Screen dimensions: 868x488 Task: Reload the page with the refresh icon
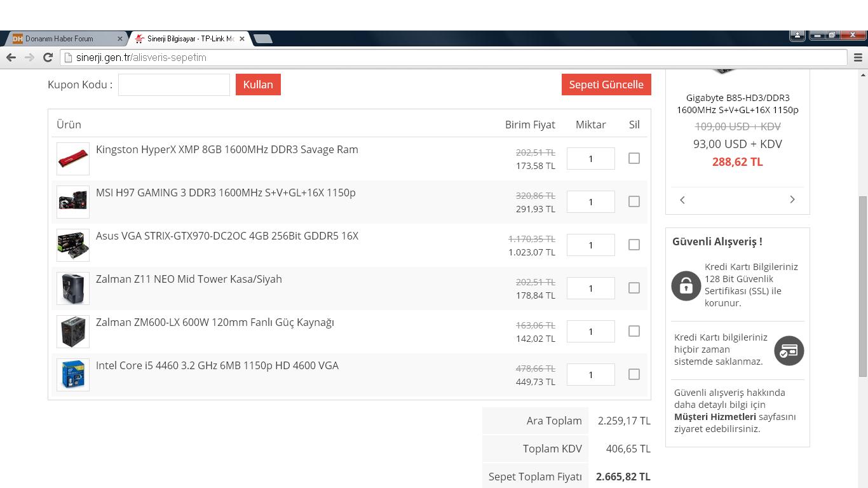point(48,57)
